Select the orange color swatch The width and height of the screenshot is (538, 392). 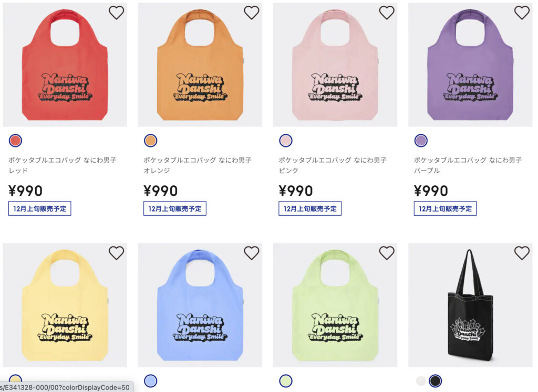point(151,141)
